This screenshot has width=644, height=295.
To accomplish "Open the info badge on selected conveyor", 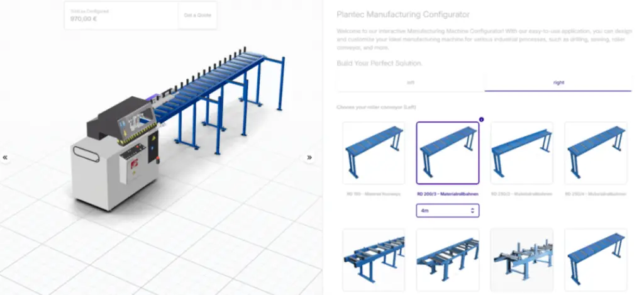I will pos(481,120).
